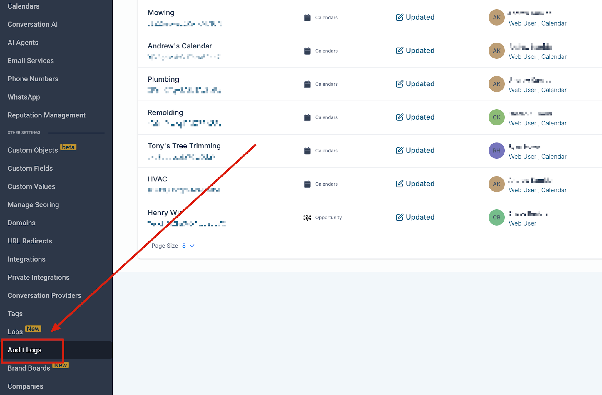Open the Labs item marked New
Screen dimensions: 602x395
[15, 332]
